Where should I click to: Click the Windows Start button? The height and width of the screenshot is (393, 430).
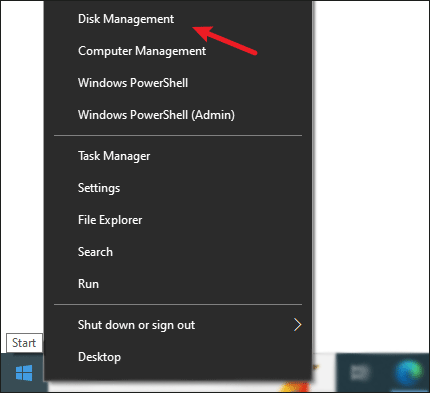[x=24, y=373]
